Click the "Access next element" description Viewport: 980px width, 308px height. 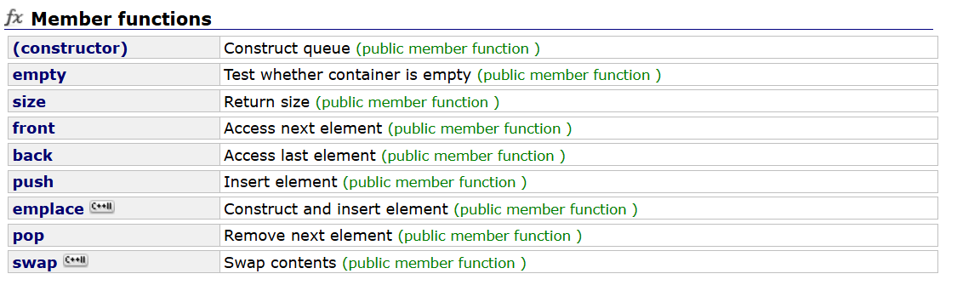[x=303, y=128]
